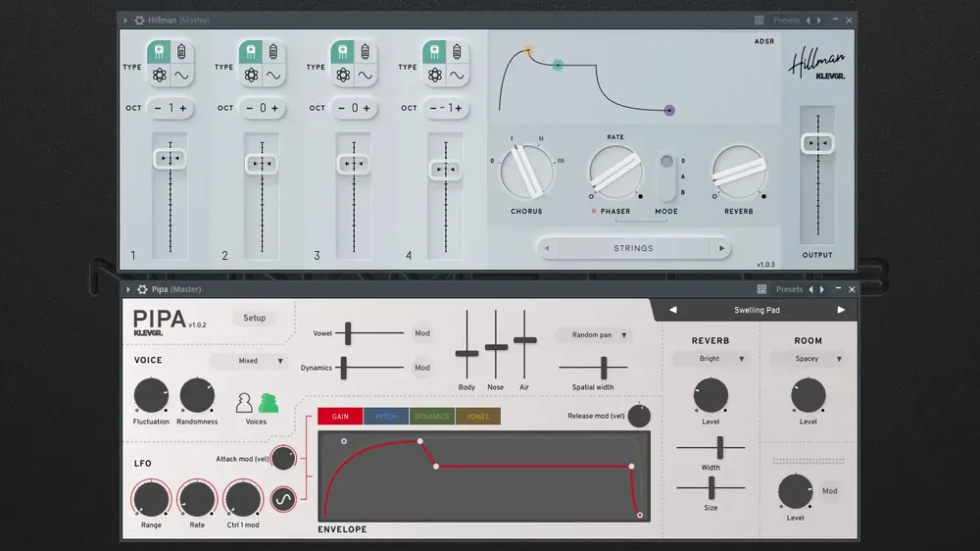Screen dimensions: 980x551
Task: Expand the Reverb Bright dropdown
Action: 710,359
